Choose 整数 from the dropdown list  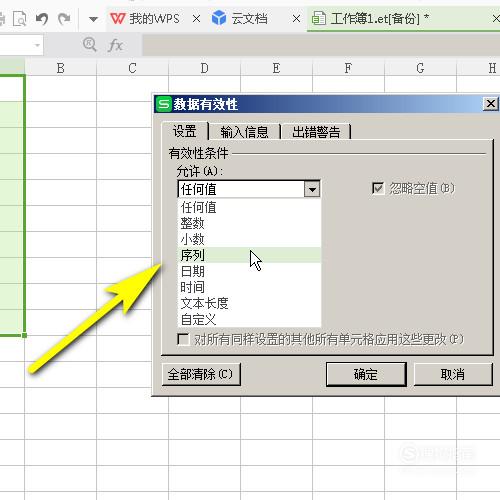tap(249, 223)
